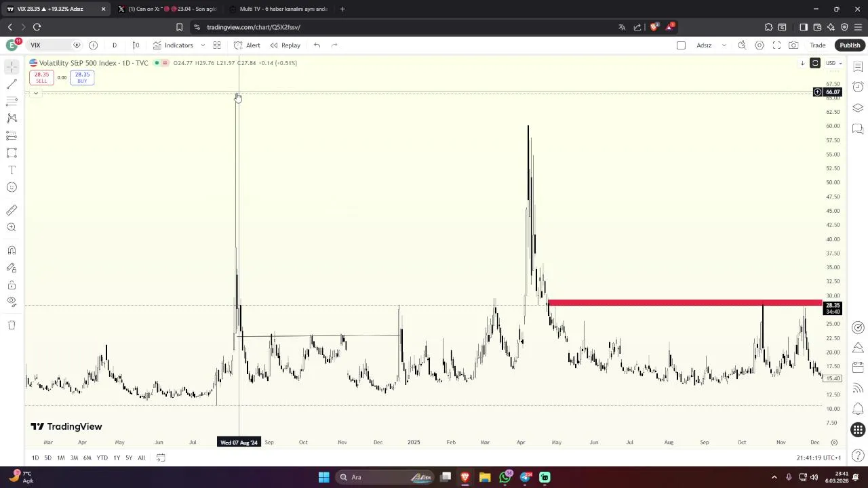Expand the favorite indicators dropdown arrow
The height and width of the screenshot is (488, 868).
(x=202, y=45)
